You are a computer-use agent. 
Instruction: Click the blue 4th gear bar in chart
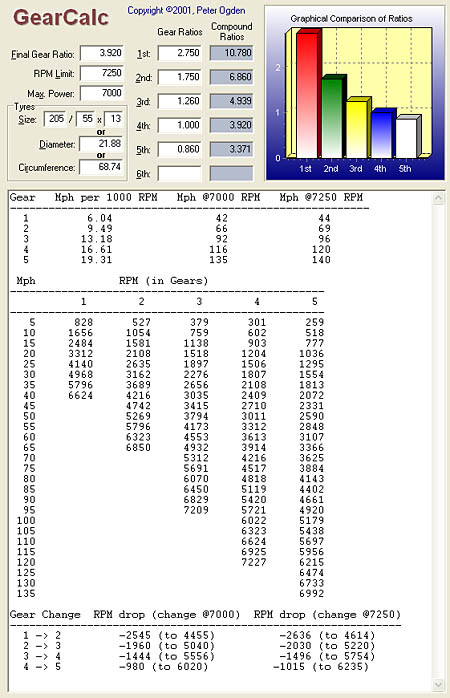(x=383, y=134)
